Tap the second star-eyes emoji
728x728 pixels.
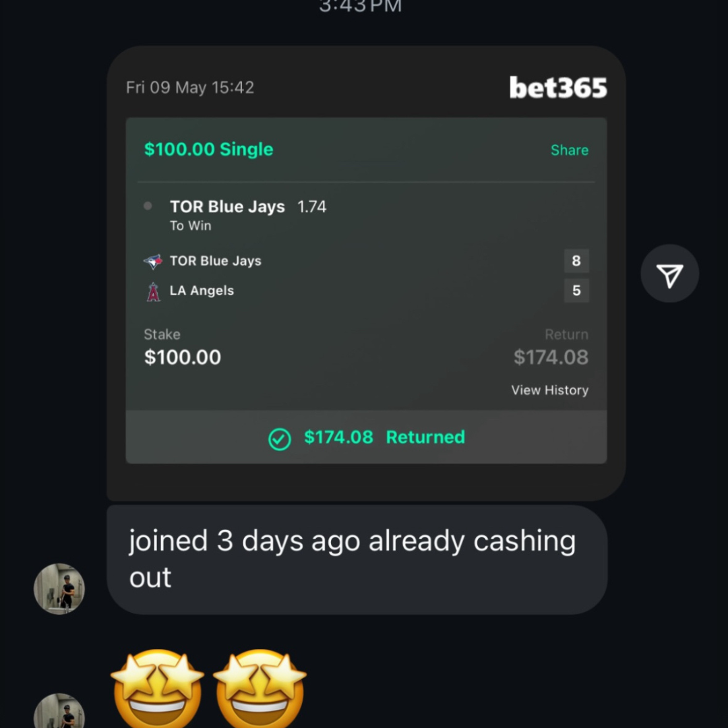[x=260, y=688]
